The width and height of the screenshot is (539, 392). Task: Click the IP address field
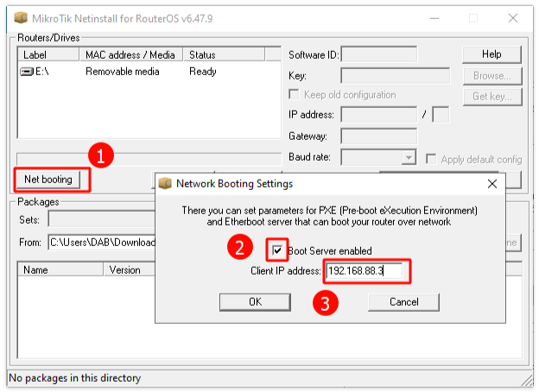379,114
